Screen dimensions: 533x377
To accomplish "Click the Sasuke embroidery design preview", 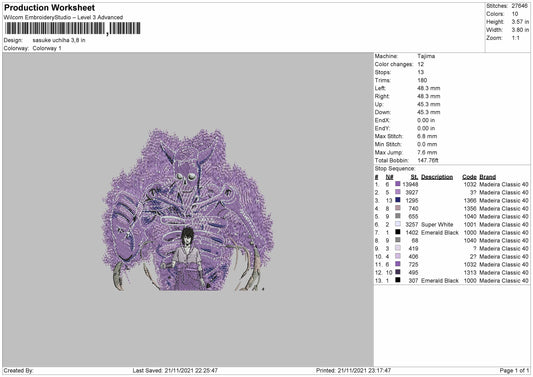I will coord(188,210).
